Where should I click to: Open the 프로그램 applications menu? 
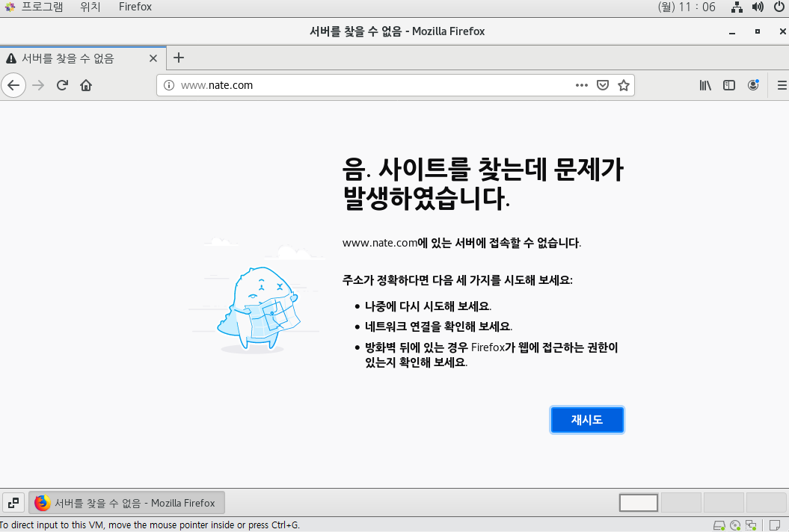point(34,7)
